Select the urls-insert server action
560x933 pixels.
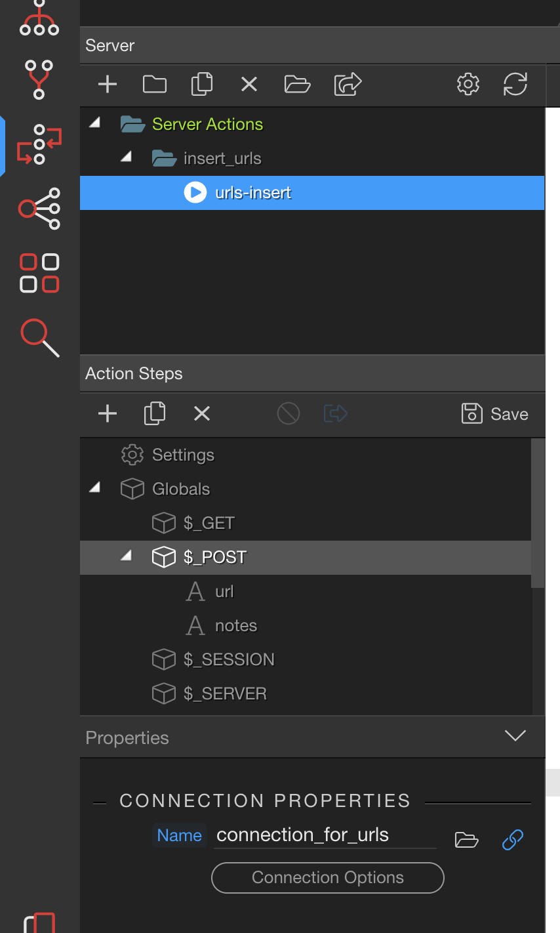(253, 193)
